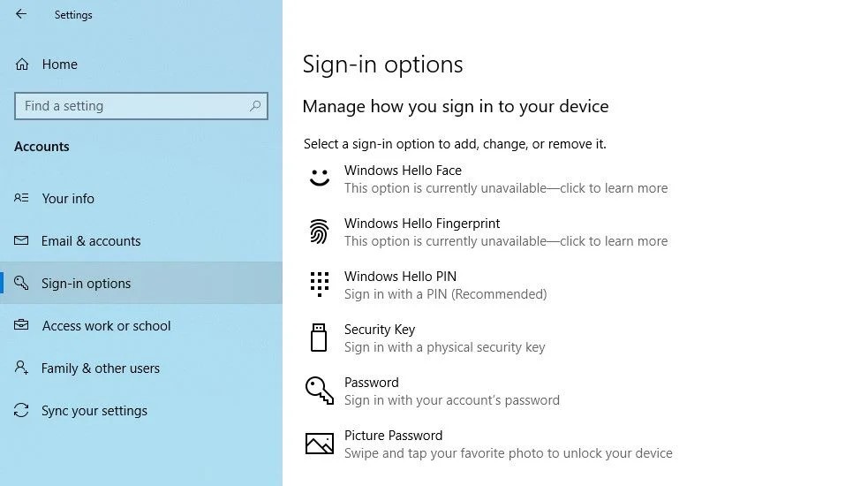Click the search magnifier icon

point(255,106)
